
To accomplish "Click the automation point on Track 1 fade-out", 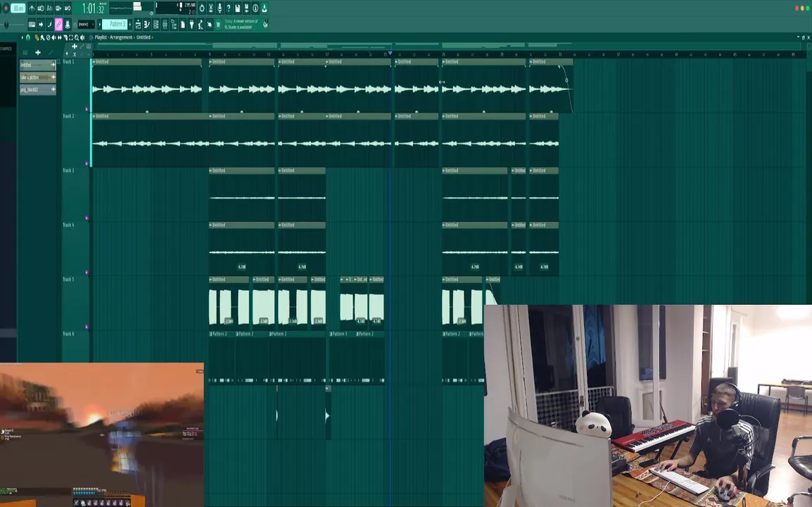I will point(566,80).
